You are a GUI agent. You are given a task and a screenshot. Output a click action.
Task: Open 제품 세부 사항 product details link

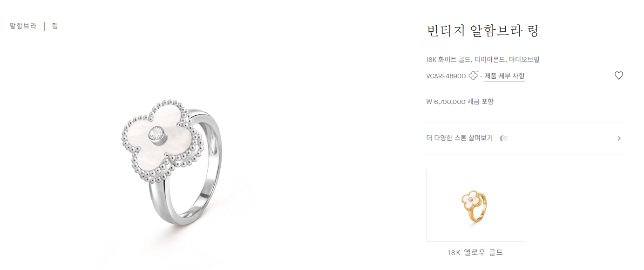point(504,76)
